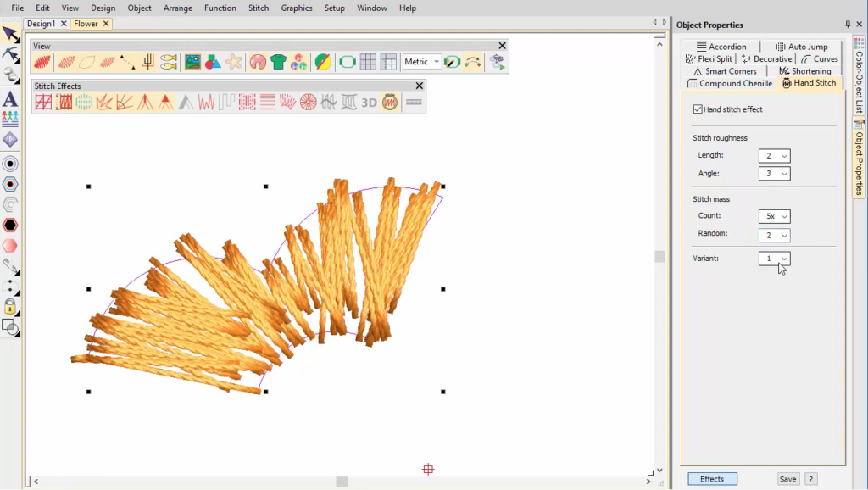Click the 3D icon in Stitch Effects toolbar
Image resolution: width=868 pixels, height=490 pixels.
(369, 103)
